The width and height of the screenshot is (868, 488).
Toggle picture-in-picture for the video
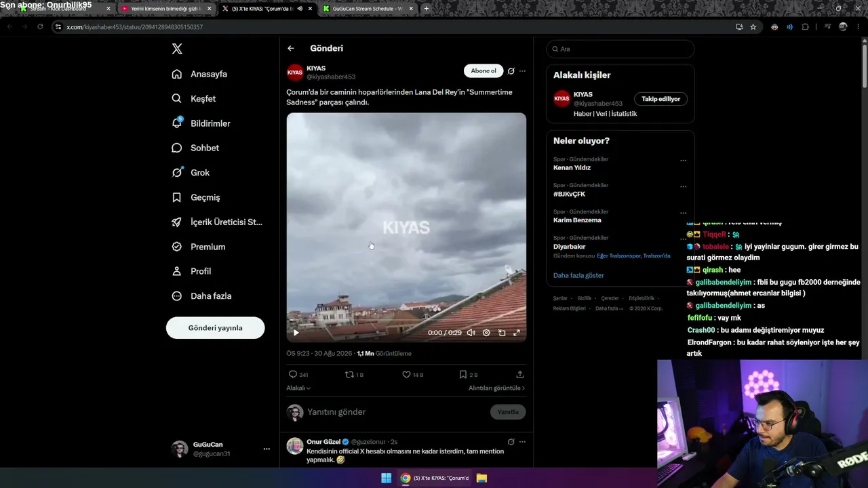coord(502,332)
